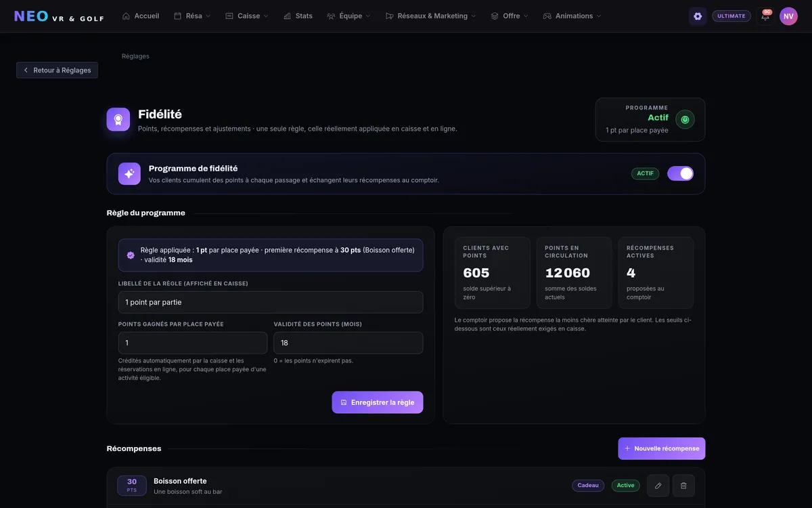Expand the Animations dropdown chevron

(598, 16)
